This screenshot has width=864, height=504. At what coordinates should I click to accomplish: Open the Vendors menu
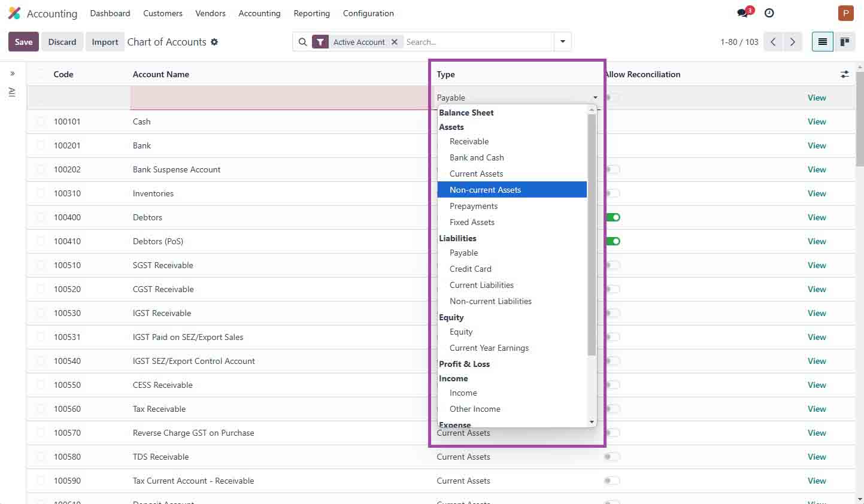tap(210, 13)
